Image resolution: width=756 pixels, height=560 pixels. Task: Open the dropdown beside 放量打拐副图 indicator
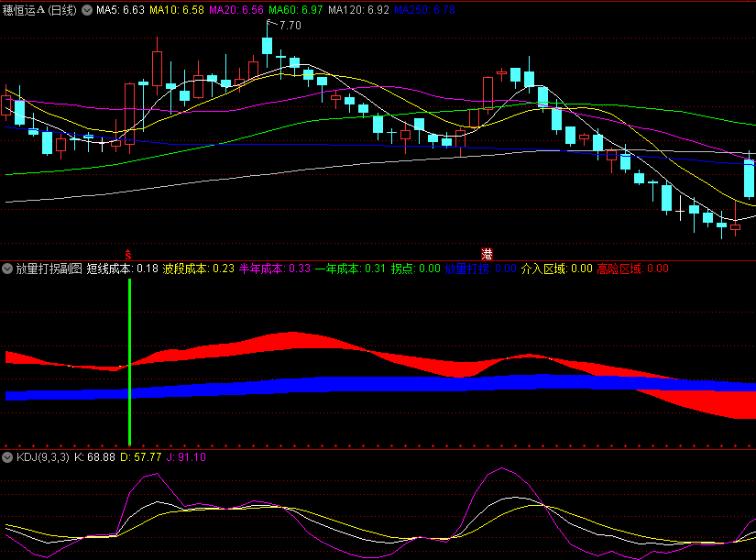point(7,269)
